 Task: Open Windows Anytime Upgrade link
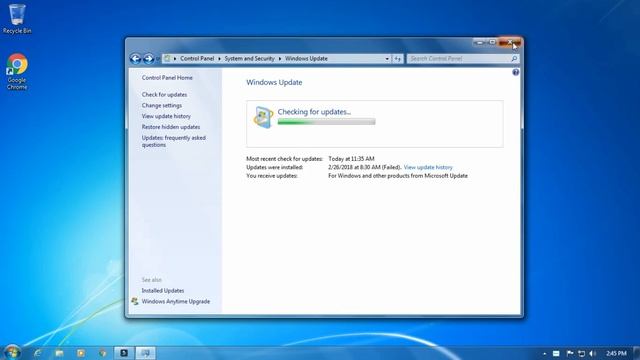pos(176,302)
